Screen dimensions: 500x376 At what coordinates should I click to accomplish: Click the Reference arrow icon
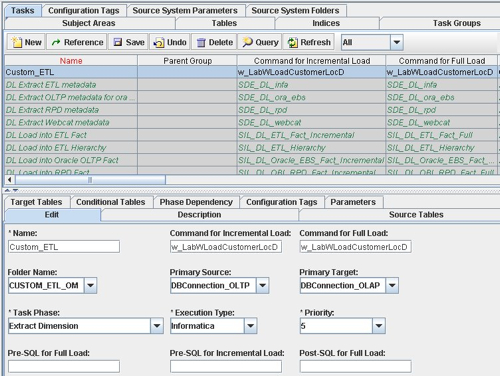pyautogui.click(x=56, y=42)
